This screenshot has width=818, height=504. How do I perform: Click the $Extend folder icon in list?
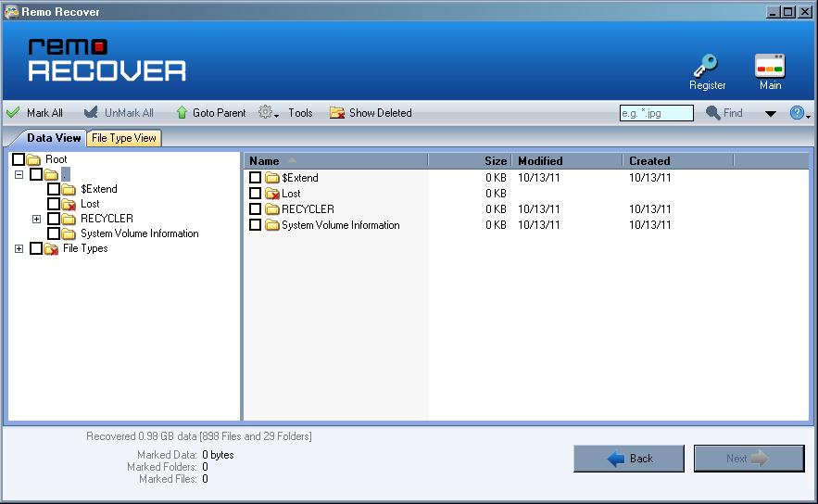click(x=271, y=178)
